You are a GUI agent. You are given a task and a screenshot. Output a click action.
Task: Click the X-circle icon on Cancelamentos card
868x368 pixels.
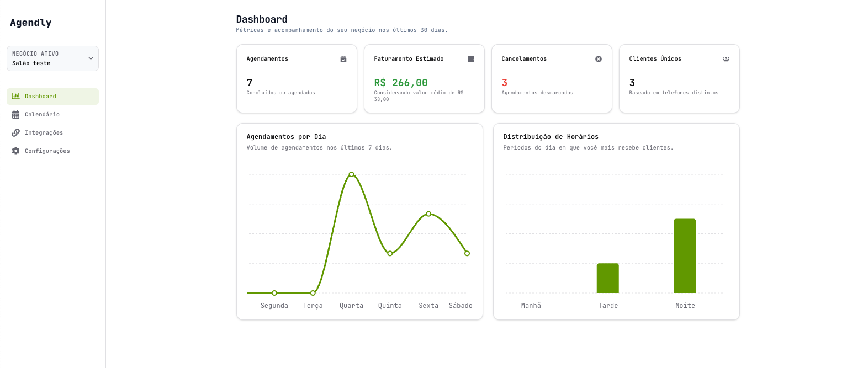coord(599,59)
